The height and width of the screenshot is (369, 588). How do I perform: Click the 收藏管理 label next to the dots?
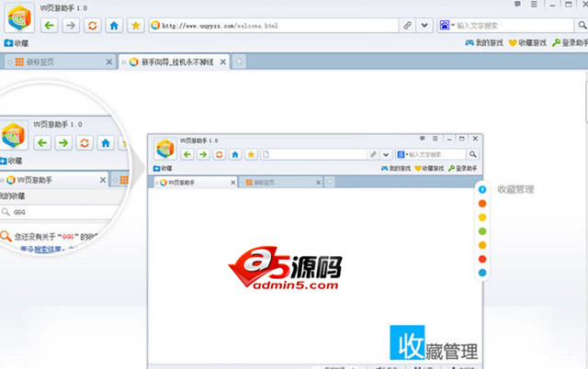pyautogui.click(x=515, y=190)
